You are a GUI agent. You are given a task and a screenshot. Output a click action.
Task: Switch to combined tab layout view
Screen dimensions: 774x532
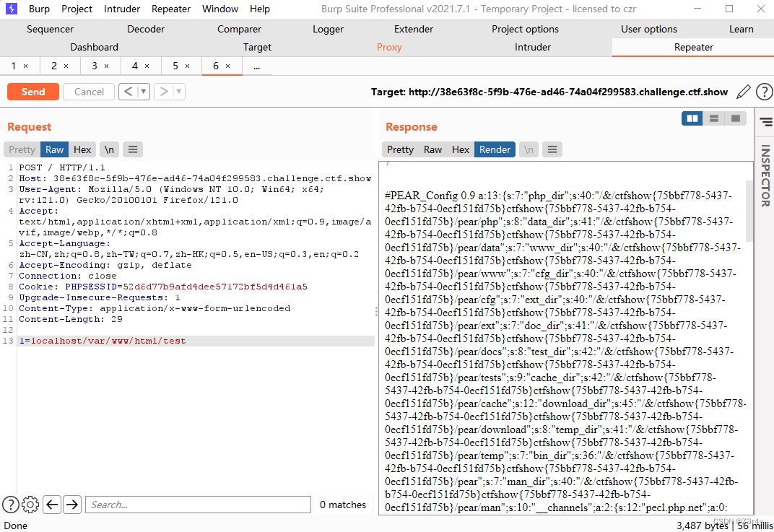pos(736,118)
